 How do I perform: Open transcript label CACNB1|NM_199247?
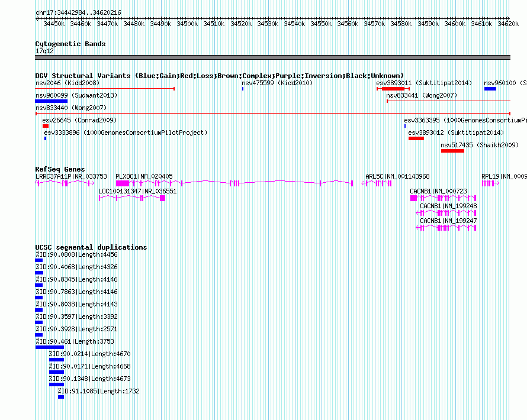448,221
